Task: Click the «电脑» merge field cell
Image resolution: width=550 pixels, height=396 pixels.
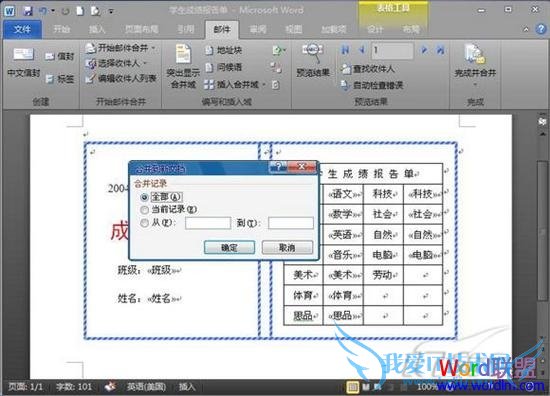Action: pyautogui.click(x=423, y=255)
